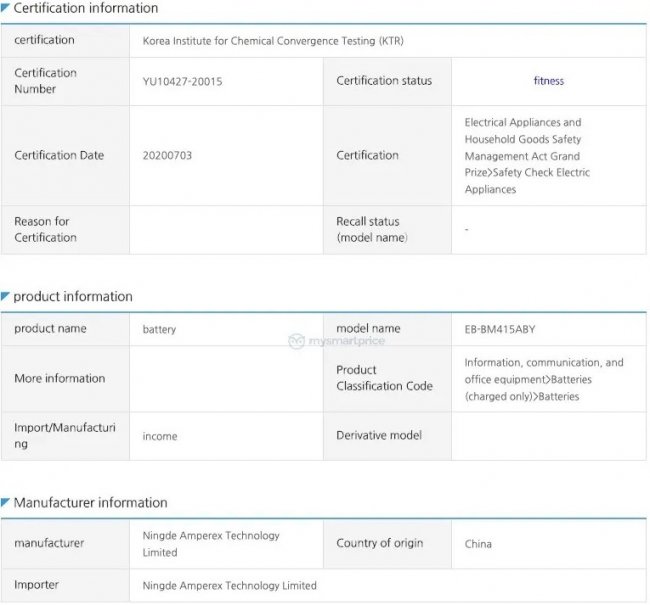Click the blue marker beside Certification information
Viewport: 650px width, 605px height.
6,7
